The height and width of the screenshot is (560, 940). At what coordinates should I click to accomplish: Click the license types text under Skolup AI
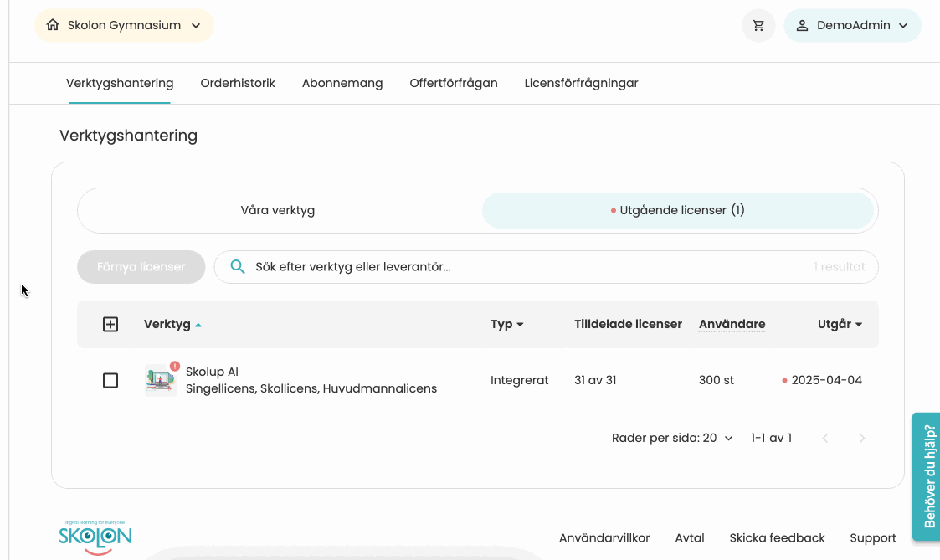coord(311,388)
